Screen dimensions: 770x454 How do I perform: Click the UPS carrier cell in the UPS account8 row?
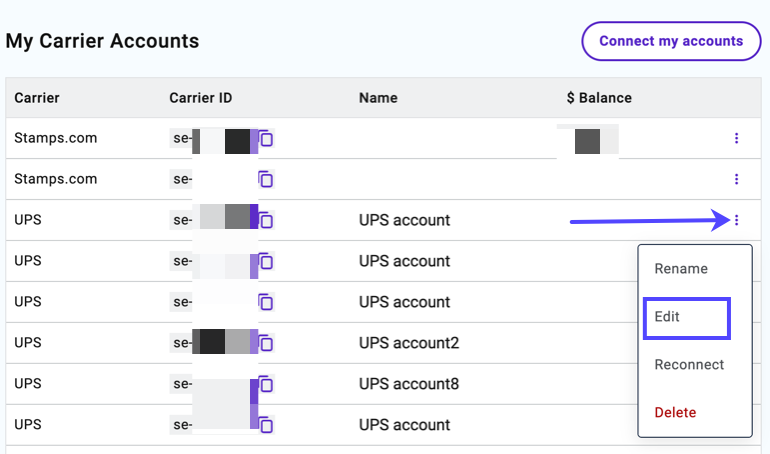pyautogui.click(x=28, y=383)
